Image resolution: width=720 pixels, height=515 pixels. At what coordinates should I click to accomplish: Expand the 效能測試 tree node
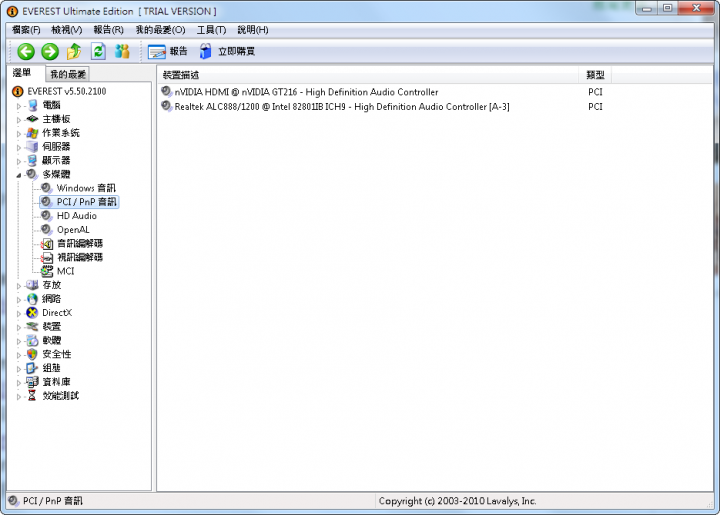tap(19, 397)
